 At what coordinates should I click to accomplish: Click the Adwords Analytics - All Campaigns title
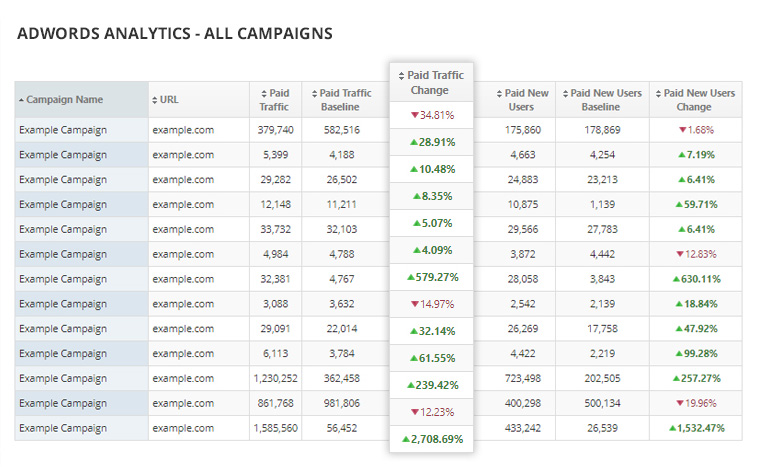[x=175, y=34]
